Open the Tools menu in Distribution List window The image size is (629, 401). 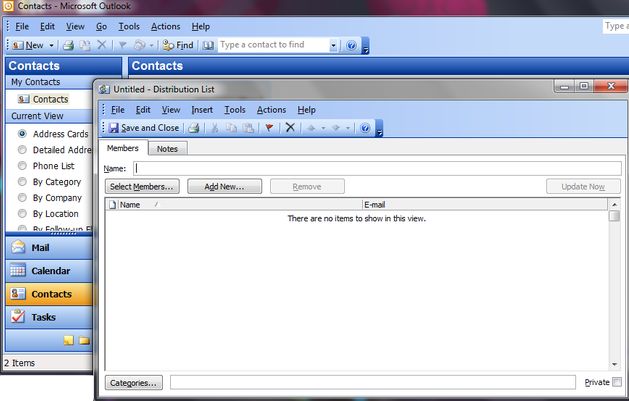(235, 109)
